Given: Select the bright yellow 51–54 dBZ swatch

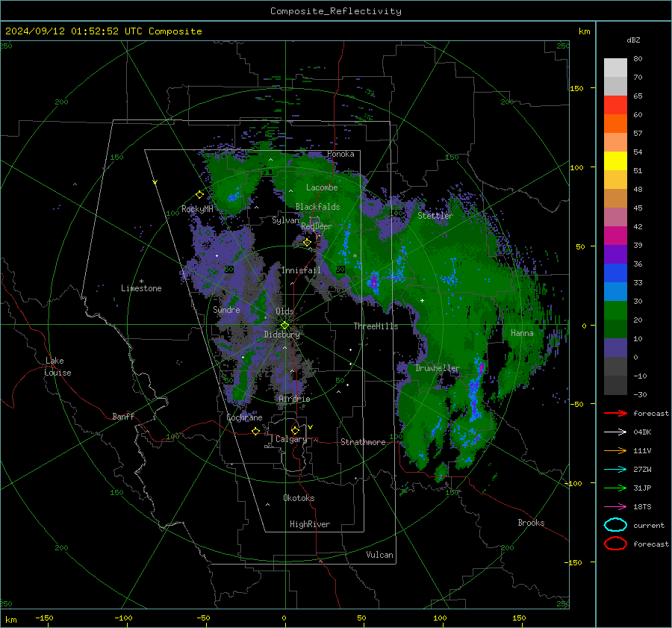Looking at the screenshot, I should point(615,161).
